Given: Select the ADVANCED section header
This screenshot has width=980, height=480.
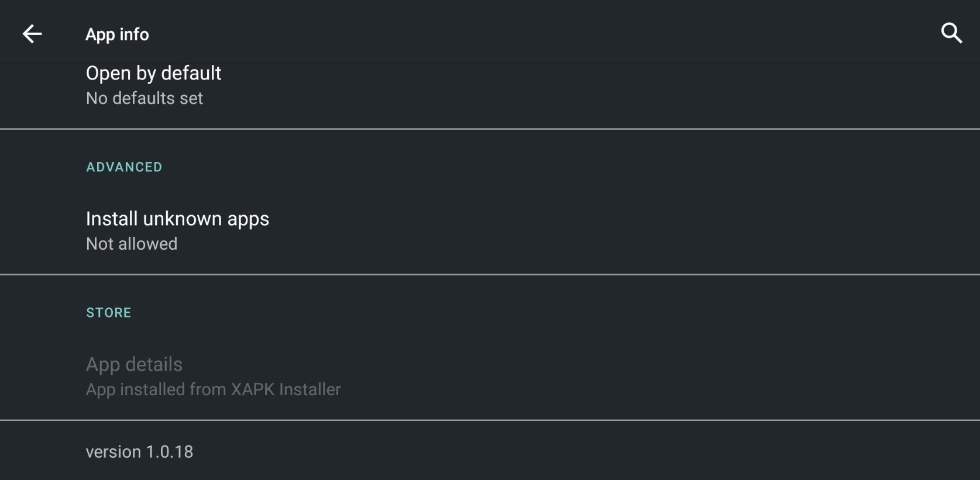Looking at the screenshot, I should 124,167.
